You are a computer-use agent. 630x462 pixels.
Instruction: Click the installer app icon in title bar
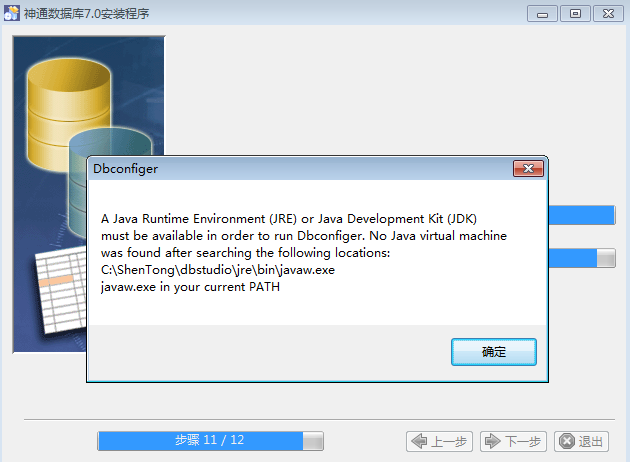pos(12,13)
